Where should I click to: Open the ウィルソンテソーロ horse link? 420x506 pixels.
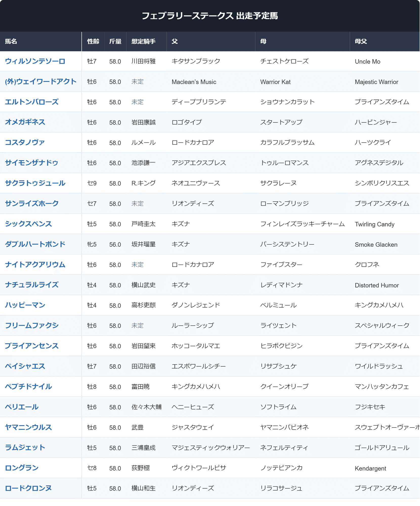[x=35, y=61]
